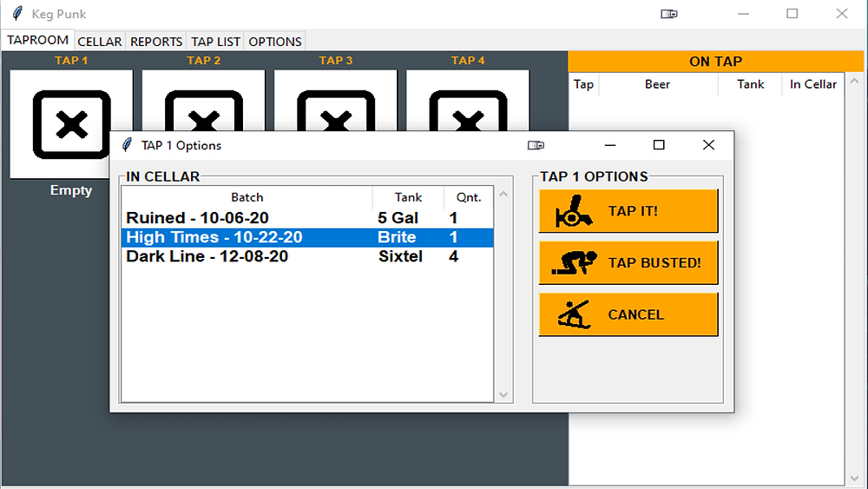Select the High Times - 10-22-20 batch
The image size is (868, 489).
point(307,237)
